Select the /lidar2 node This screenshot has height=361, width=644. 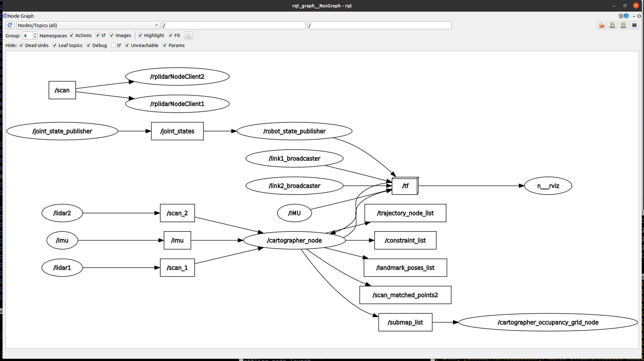point(62,213)
